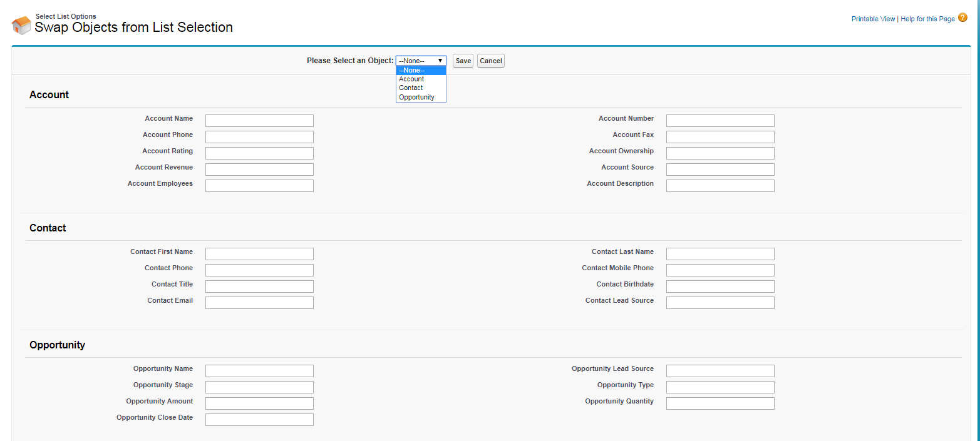Click the Contact section heading

(x=48, y=228)
